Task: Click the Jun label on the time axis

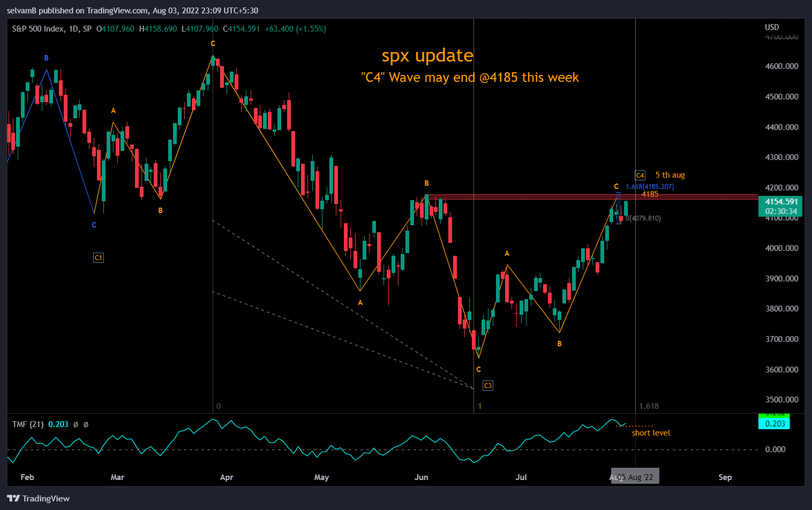Action: (x=422, y=477)
